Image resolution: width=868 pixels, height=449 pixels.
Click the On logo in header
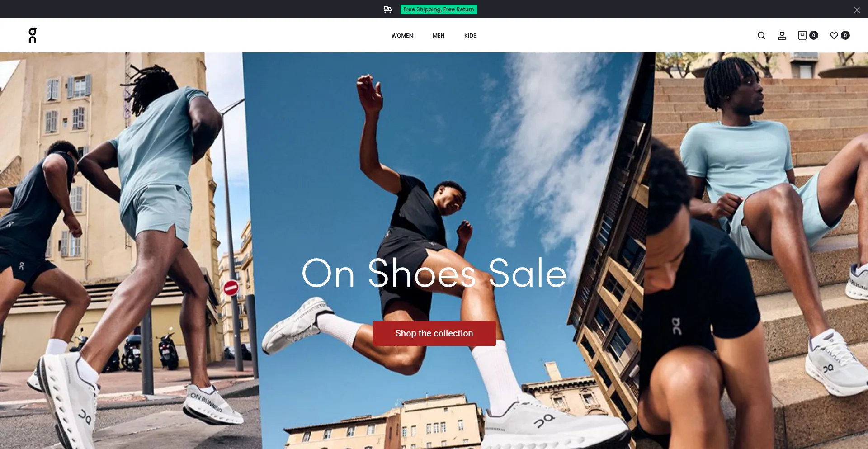[x=33, y=35]
